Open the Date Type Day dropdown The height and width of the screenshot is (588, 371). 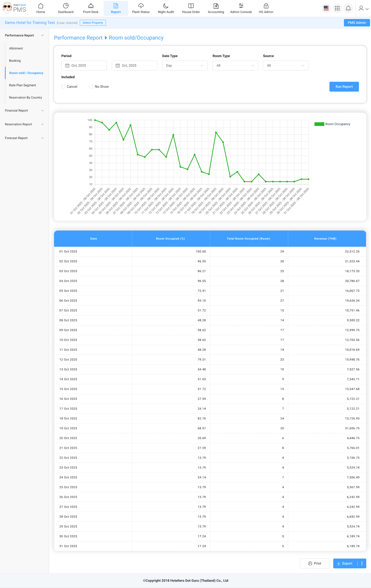point(185,66)
